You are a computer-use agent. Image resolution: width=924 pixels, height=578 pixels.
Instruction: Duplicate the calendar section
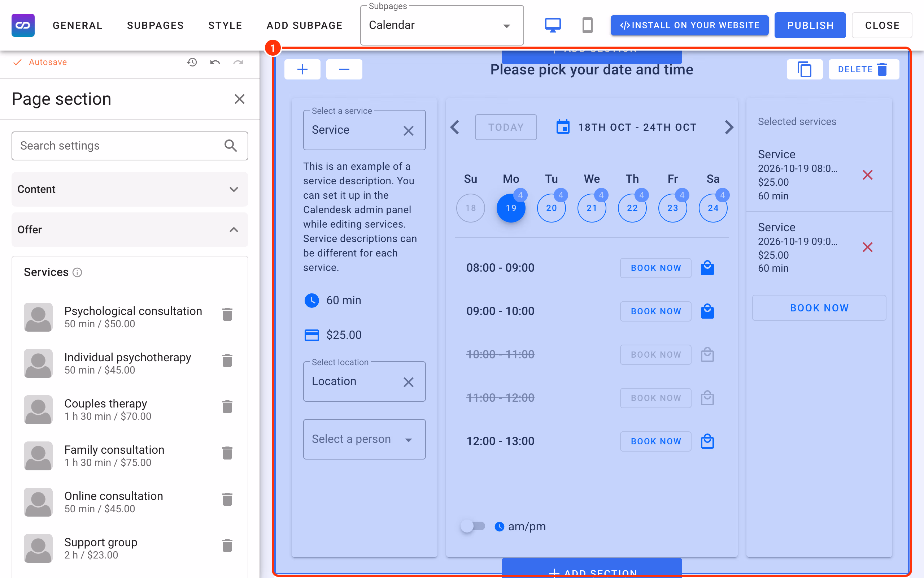click(805, 70)
